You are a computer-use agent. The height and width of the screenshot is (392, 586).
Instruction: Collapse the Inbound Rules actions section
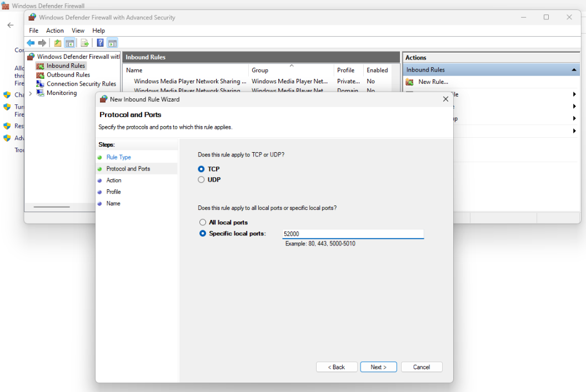(x=574, y=70)
